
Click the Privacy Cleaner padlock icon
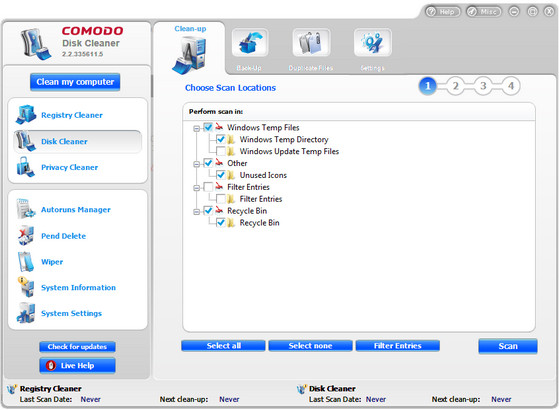pos(25,167)
